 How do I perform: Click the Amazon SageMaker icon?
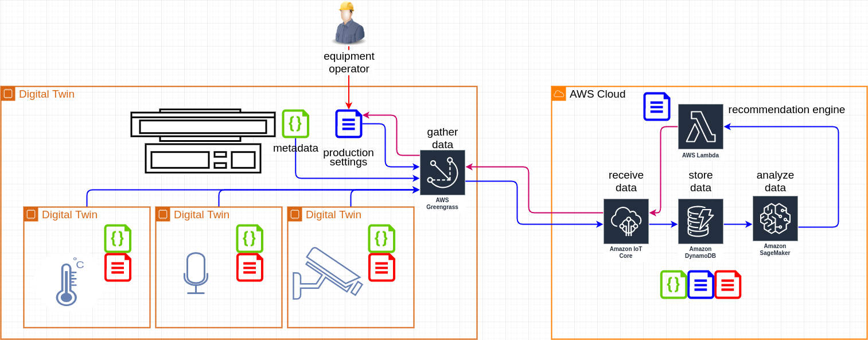point(775,218)
